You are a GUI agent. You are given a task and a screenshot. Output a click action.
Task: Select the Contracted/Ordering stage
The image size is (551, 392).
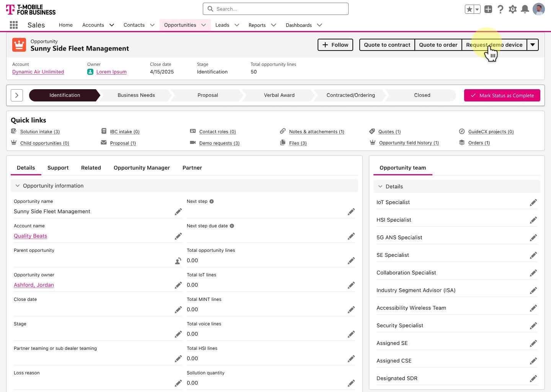point(351,95)
